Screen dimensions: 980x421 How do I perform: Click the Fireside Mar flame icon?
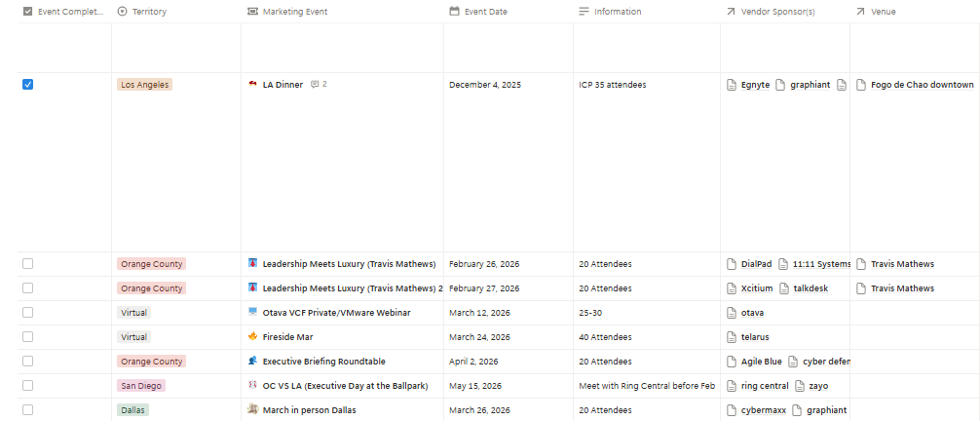252,337
